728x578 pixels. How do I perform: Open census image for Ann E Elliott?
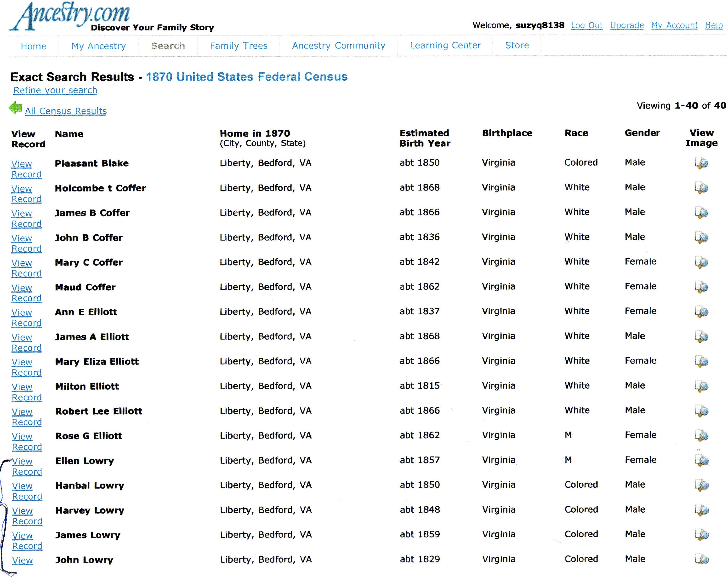tap(701, 312)
